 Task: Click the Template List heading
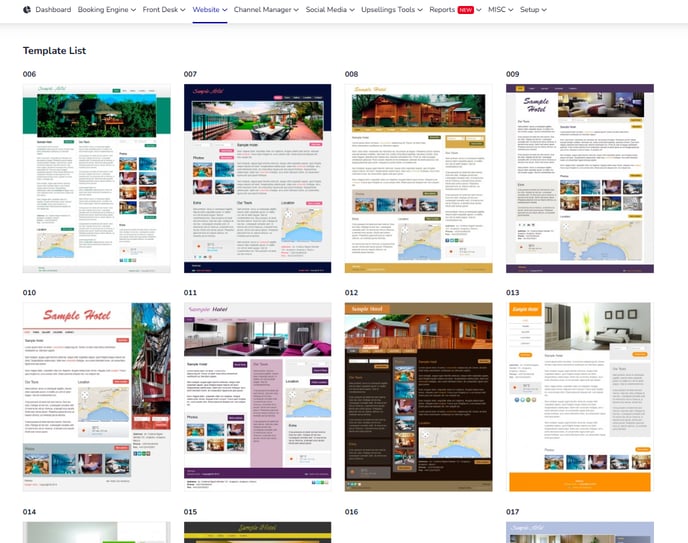[x=54, y=50]
